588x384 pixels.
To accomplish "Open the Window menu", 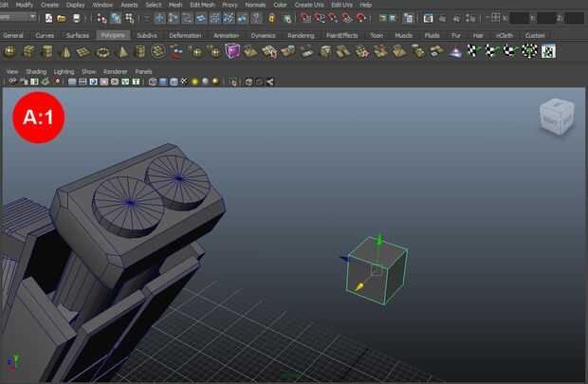I will click(x=102, y=5).
